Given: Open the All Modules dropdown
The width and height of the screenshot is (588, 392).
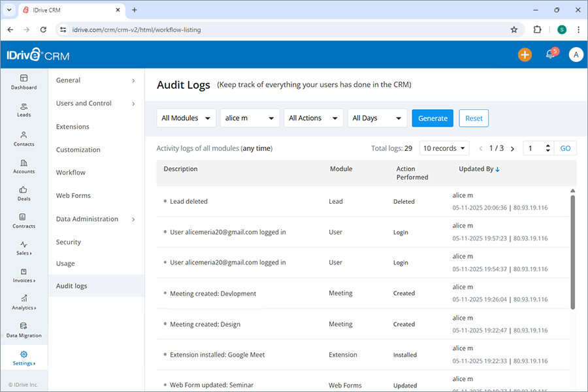Looking at the screenshot, I should pyautogui.click(x=186, y=118).
